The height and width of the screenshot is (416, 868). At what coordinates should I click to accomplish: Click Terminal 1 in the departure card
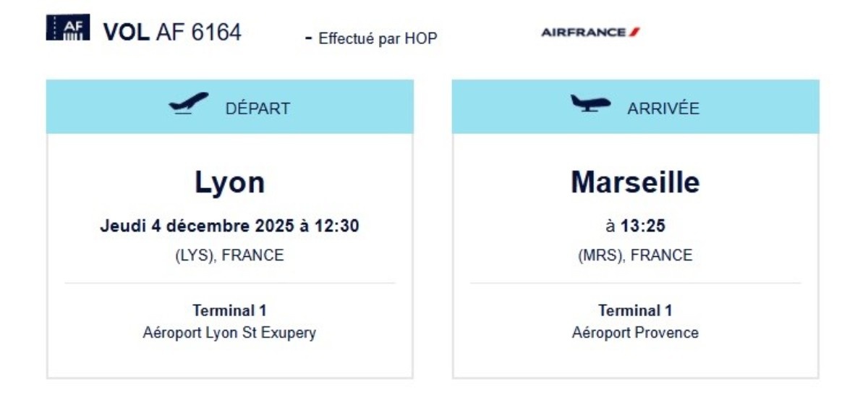pyautogui.click(x=229, y=310)
